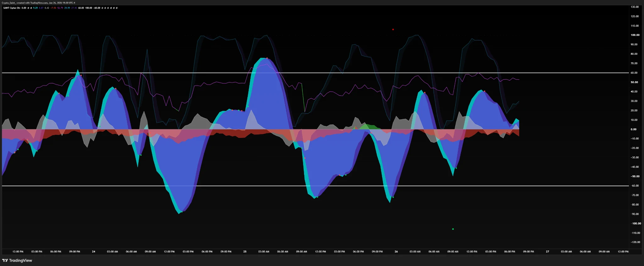Screen dimensions: 644x266
Task: Select the 110.00 label on the price axis
Action: point(635,26)
